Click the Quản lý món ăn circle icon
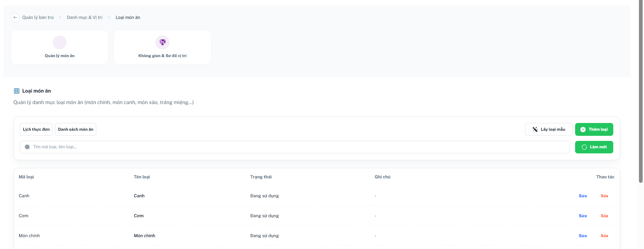The width and height of the screenshot is (644, 249). 60,42
